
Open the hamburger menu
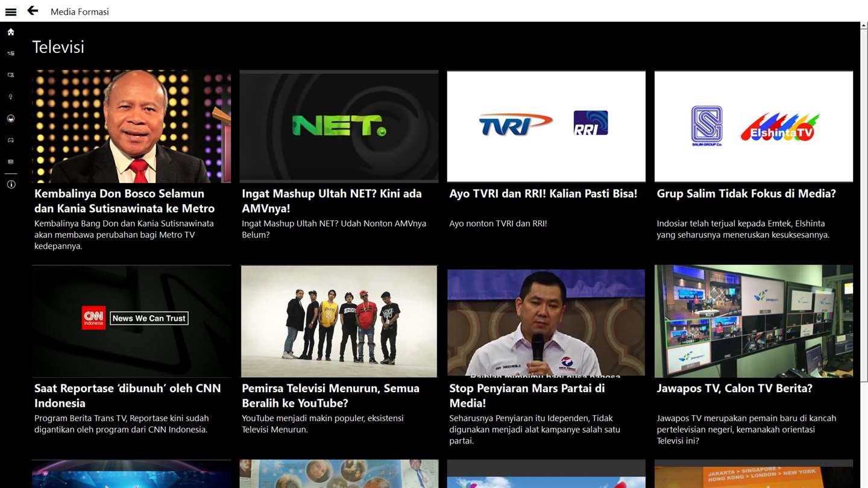10,11
